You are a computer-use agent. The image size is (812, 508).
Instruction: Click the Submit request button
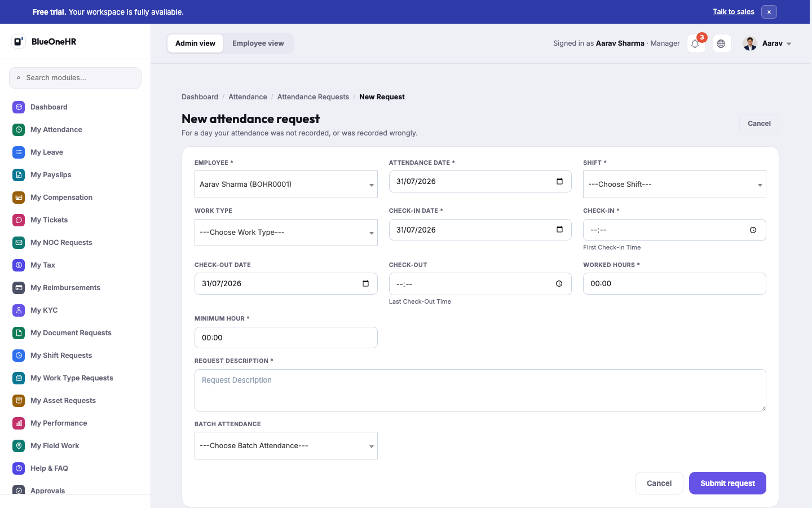click(x=727, y=483)
